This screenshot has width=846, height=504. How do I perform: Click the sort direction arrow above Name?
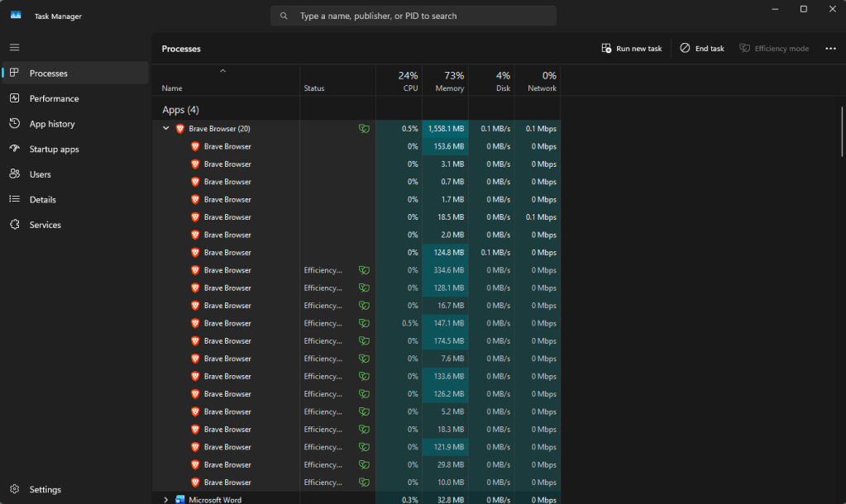tap(222, 70)
